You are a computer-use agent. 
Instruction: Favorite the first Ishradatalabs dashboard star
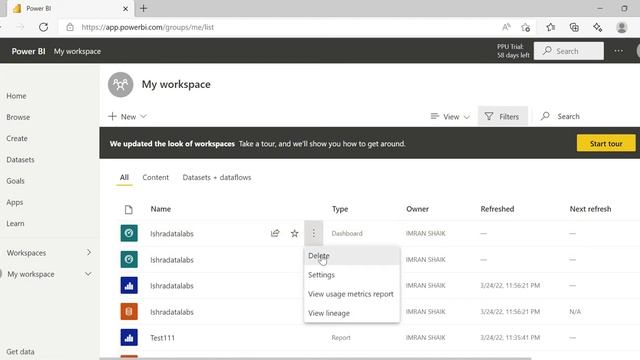point(294,233)
